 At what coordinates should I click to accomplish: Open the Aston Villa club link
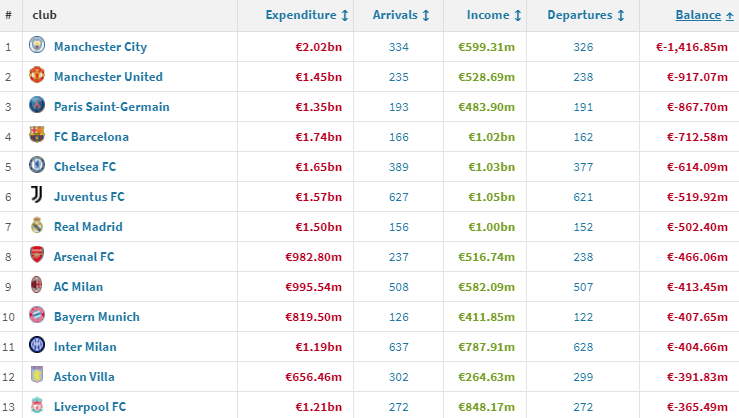coord(84,377)
